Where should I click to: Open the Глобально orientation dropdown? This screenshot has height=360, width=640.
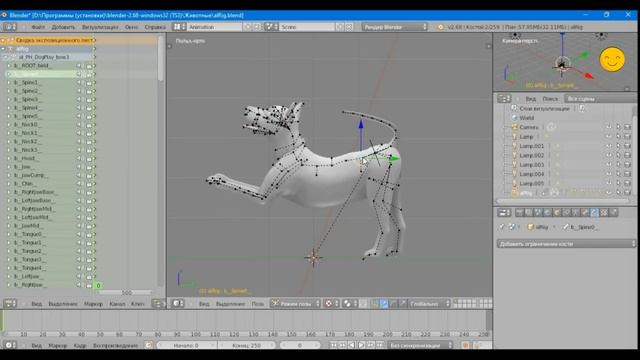(429, 303)
